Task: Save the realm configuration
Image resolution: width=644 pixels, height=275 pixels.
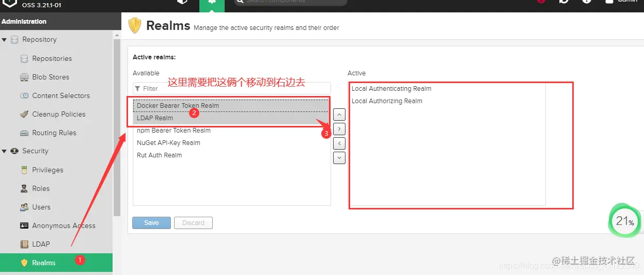Action: click(x=151, y=223)
